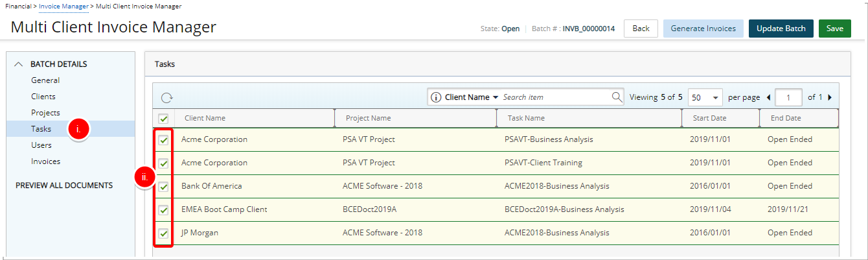Click the Invoice Manager breadcrumb link

[63, 6]
